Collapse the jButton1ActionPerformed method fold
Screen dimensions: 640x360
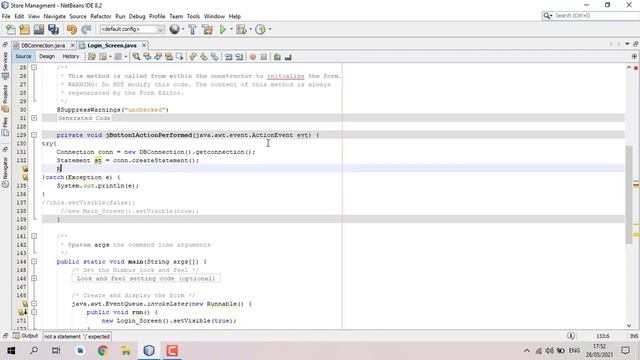click(x=34, y=135)
